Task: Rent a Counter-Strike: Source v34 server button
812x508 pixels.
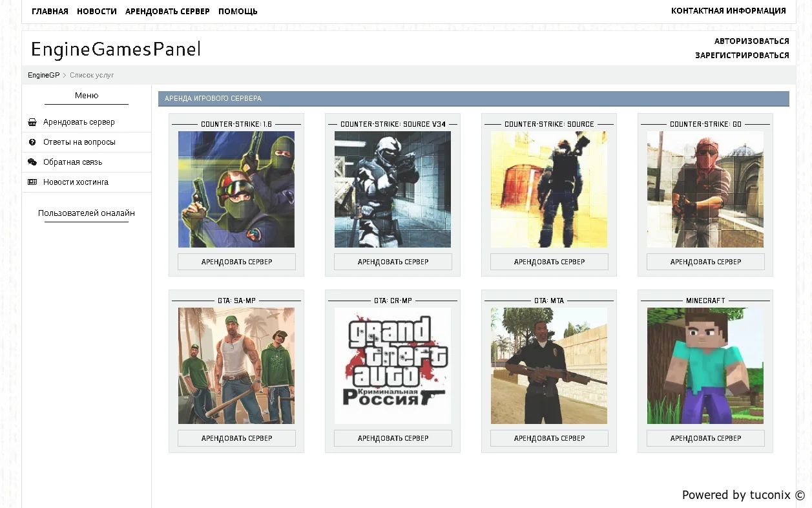Action: (393, 262)
